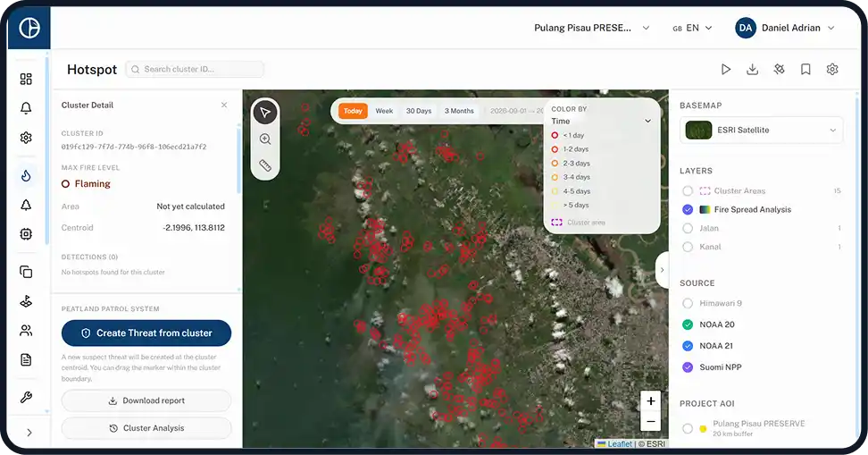Screen dimensions: 868x455
Task: Select the 30 Days time tab
Action: (x=419, y=111)
